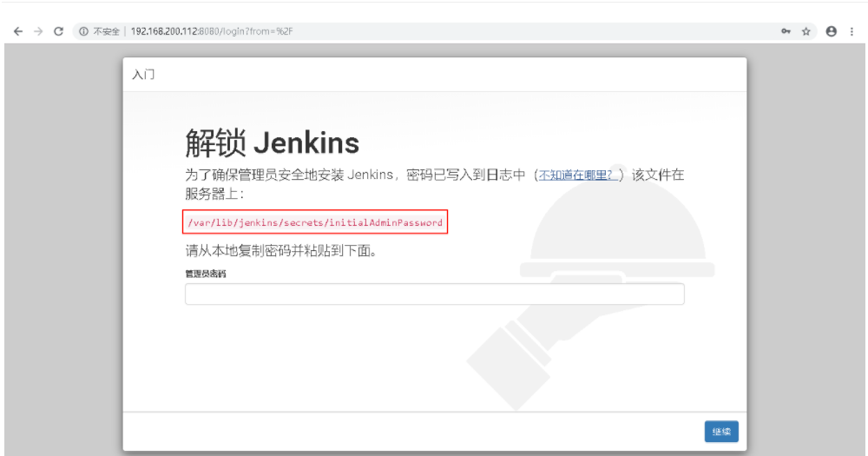Image resolution: width=868 pixels, height=456 pixels.
Task: Open saved passwords via the key icon
Action: pyautogui.click(x=786, y=31)
